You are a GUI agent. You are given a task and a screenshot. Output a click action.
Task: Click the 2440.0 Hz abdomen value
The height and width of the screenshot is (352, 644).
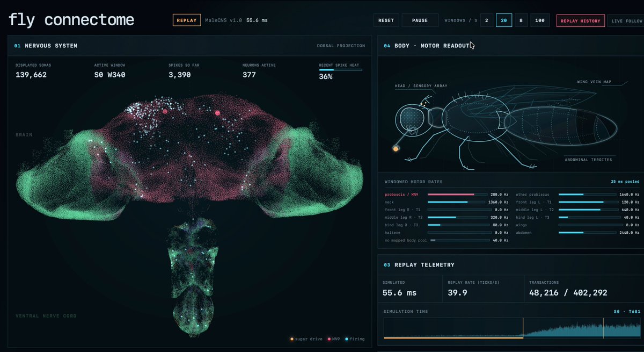[x=630, y=232]
